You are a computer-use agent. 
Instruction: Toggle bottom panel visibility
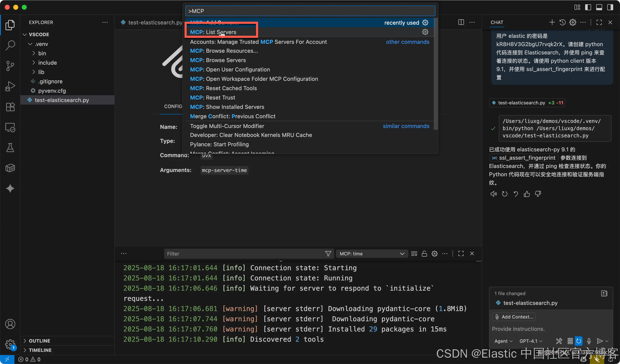point(599,7)
